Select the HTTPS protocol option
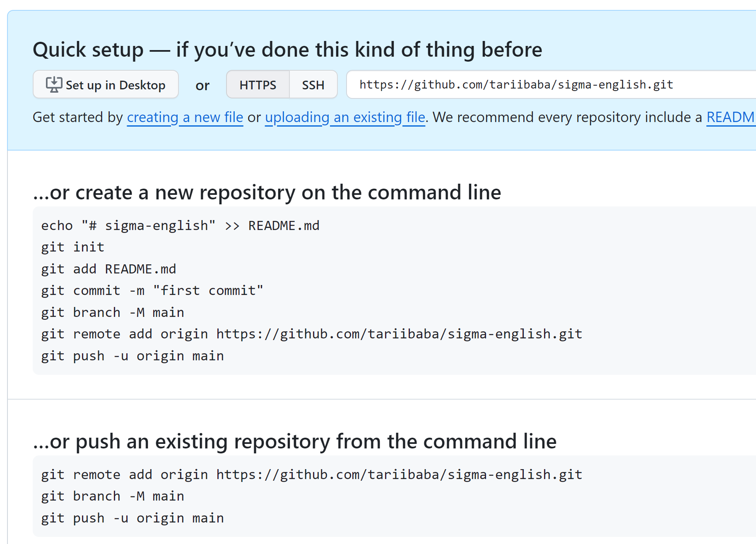The width and height of the screenshot is (756, 544). click(258, 85)
